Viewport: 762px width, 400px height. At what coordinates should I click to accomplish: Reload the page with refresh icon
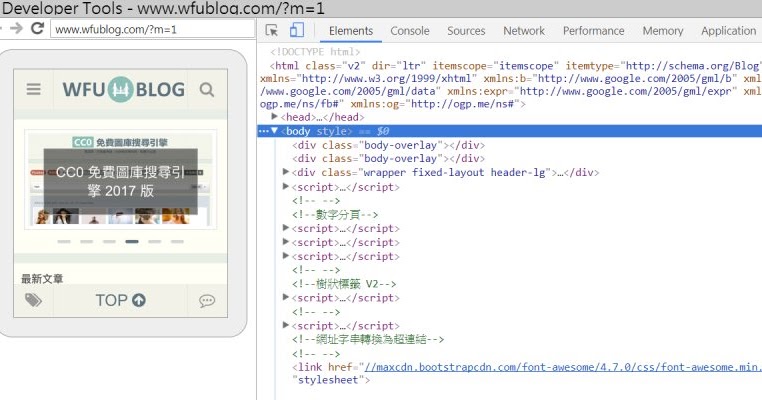pos(37,28)
